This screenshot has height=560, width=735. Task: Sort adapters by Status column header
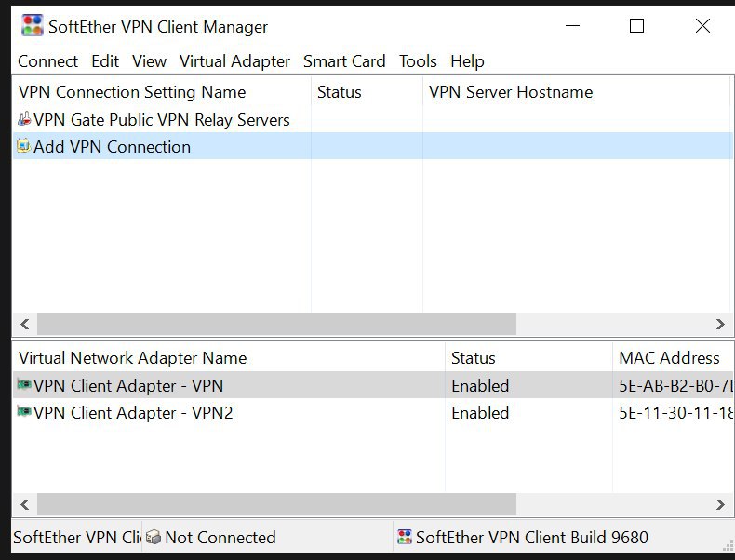pyautogui.click(x=528, y=358)
